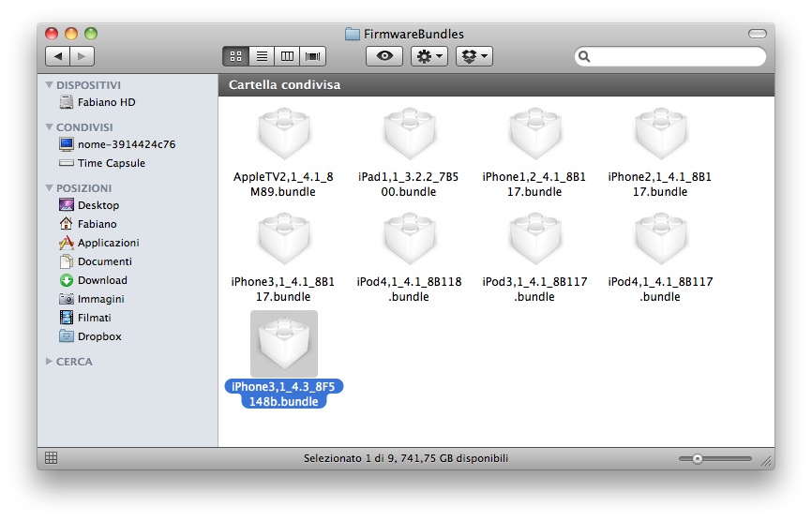This screenshot has height=521, width=812.
Task: Switch to icon view
Action: click(235, 56)
